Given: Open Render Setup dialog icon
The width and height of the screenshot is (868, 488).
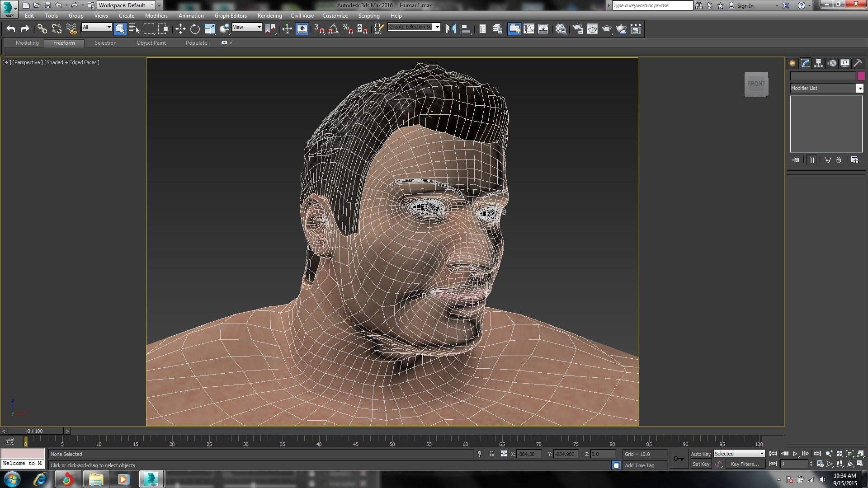Looking at the screenshot, I should click(577, 29).
